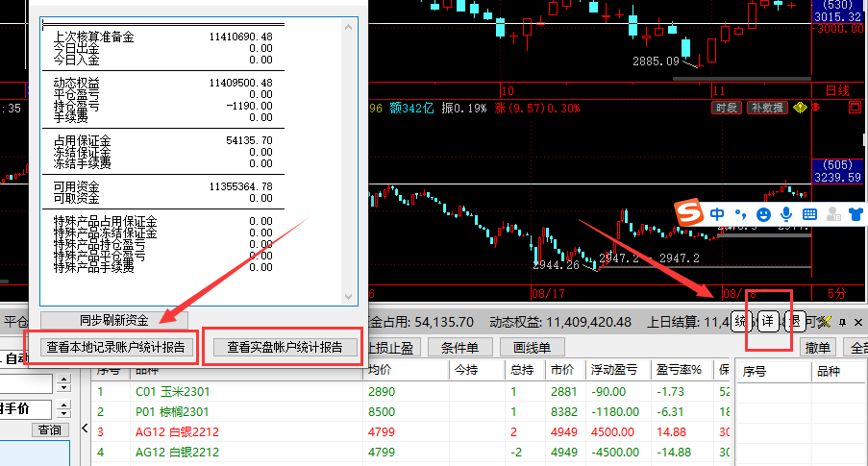Click 日线 period label on chart
Screen dimensions: 868x466
[837, 90]
